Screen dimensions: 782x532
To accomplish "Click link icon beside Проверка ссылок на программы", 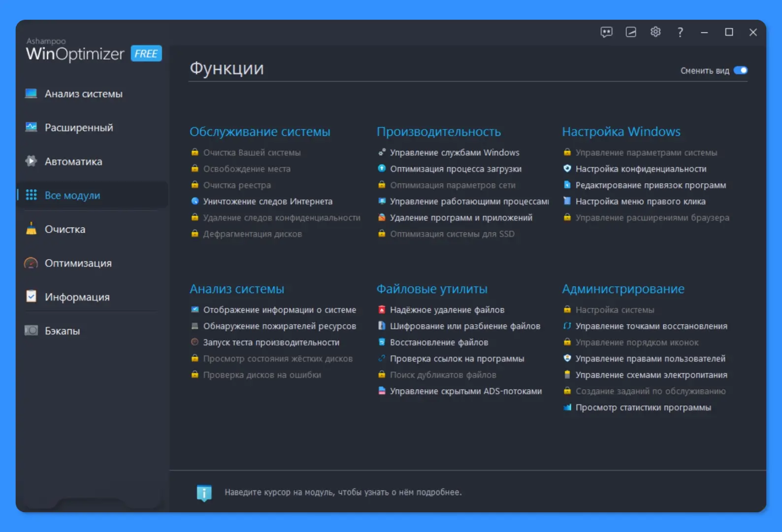I will (382, 358).
